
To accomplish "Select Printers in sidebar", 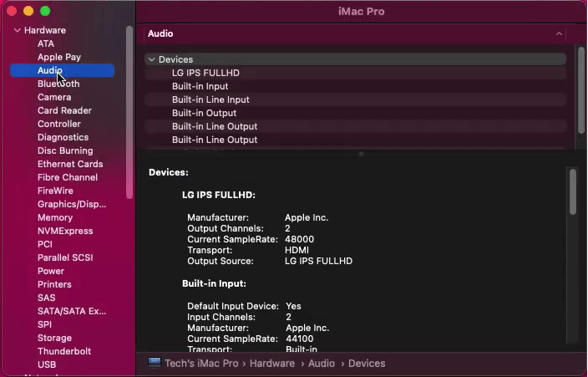I will pos(54,284).
